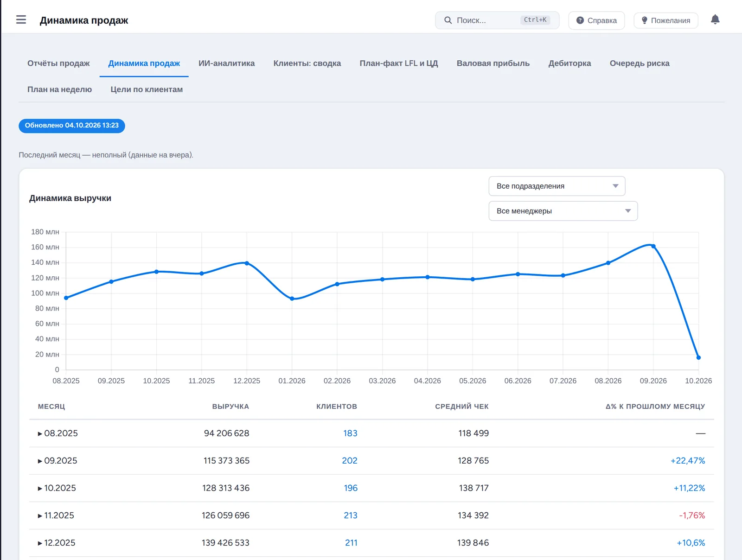742x560 pixels.
Task: Click the question mark icon in Справка
Action: coord(580,20)
